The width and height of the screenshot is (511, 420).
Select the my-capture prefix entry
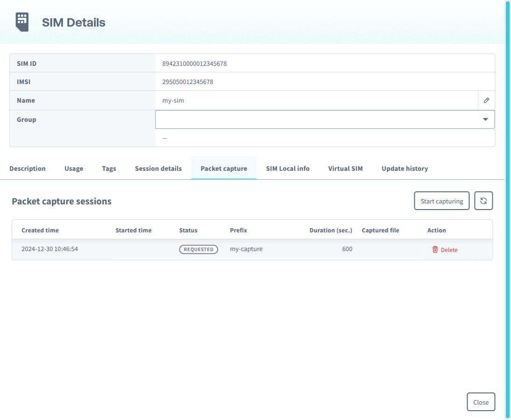pos(246,249)
